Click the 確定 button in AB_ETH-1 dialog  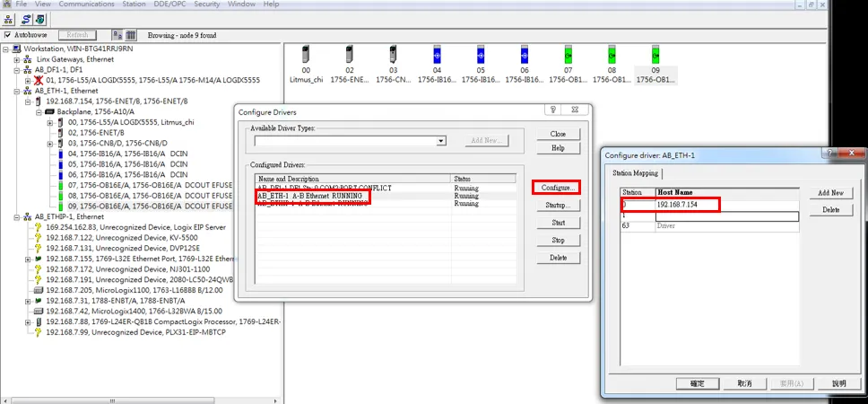point(697,383)
